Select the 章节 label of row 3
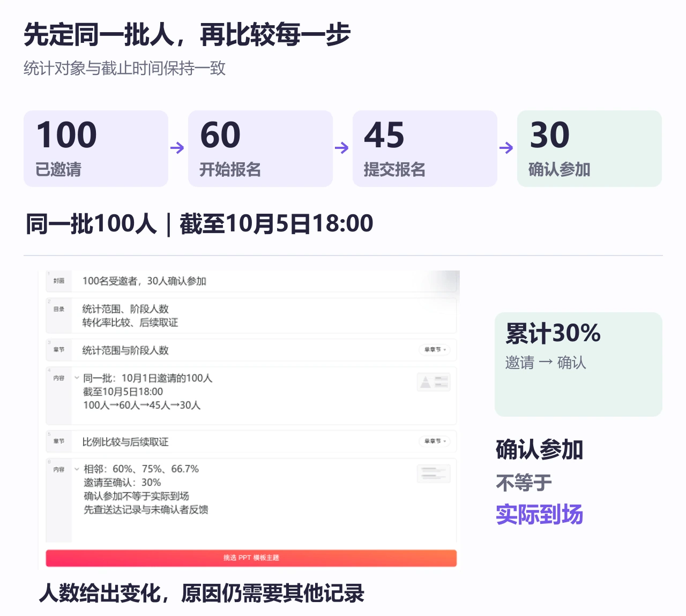Screen dimensions: 686x616 pos(59,350)
